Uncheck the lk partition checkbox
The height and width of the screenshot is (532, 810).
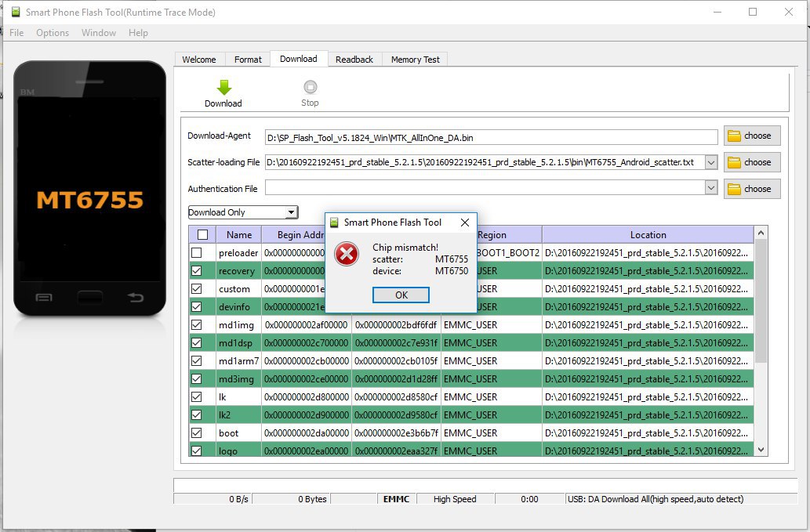pyautogui.click(x=196, y=396)
